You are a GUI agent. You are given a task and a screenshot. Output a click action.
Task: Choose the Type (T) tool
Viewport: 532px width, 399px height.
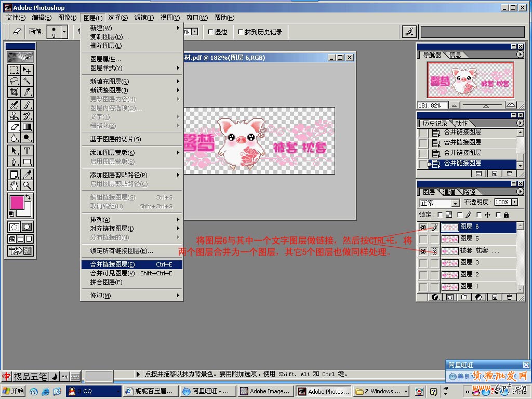(27, 151)
